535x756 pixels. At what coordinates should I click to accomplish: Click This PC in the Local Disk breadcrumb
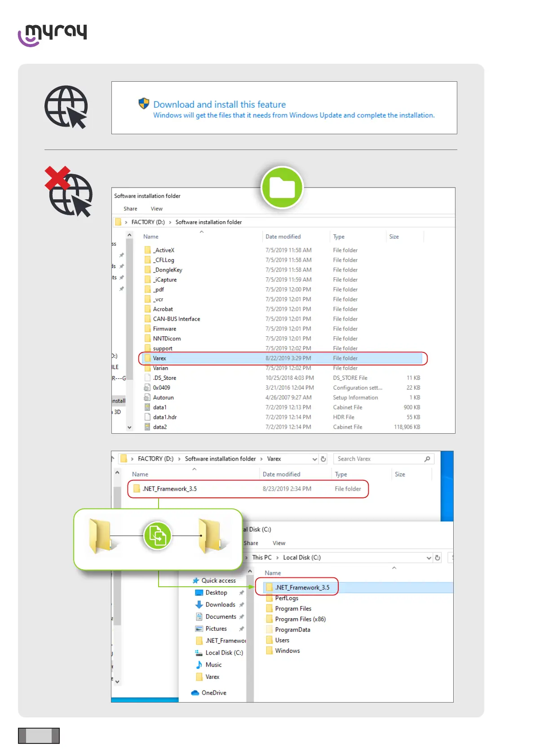click(262, 558)
